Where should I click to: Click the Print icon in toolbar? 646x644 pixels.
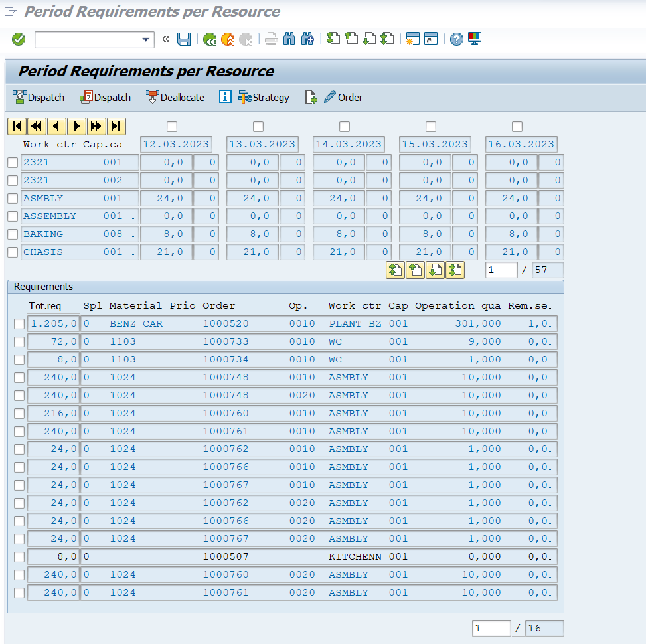pos(271,39)
